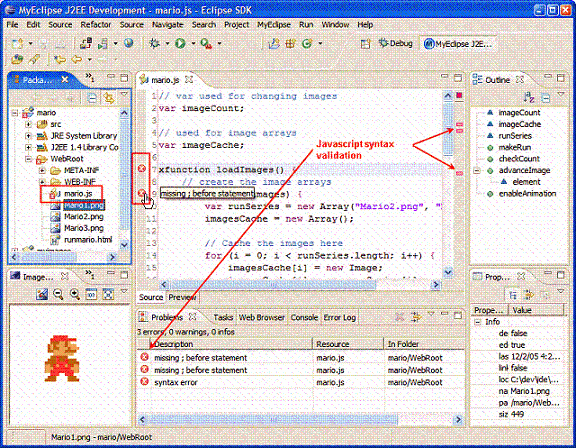Select the runmario.html file
The width and height of the screenshot is (576, 448).
[88, 240]
